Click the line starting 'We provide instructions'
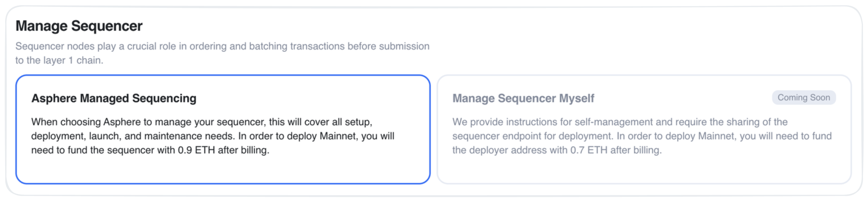The width and height of the screenshot is (868, 201). [620, 122]
